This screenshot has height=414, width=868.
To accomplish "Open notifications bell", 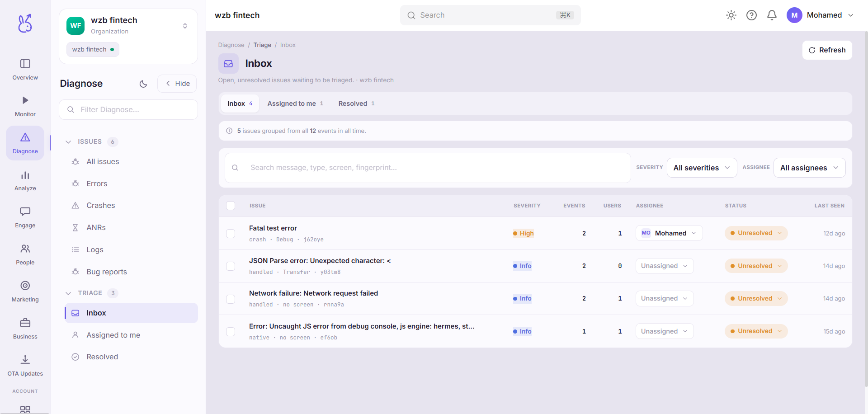I will [772, 15].
